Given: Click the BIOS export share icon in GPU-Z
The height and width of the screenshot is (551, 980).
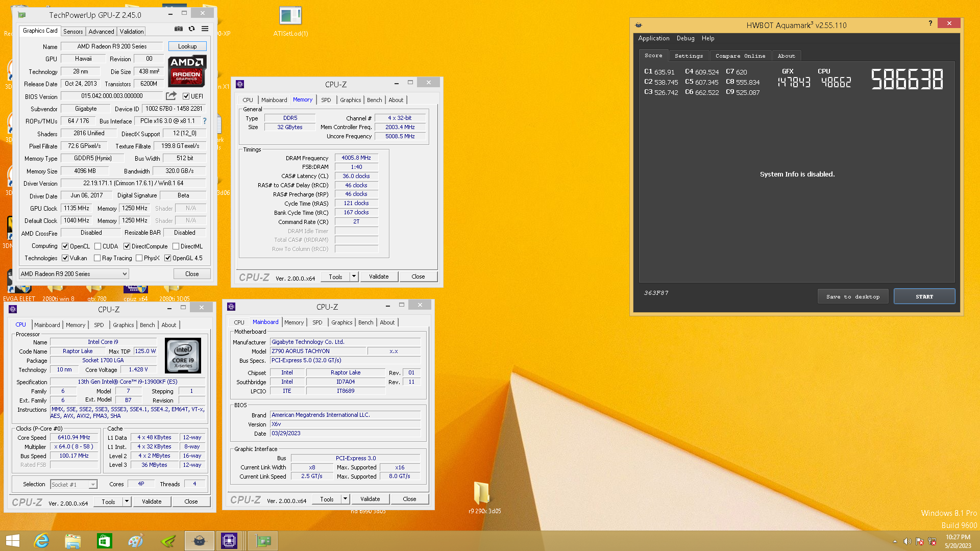Looking at the screenshot, I should point(171,96).
